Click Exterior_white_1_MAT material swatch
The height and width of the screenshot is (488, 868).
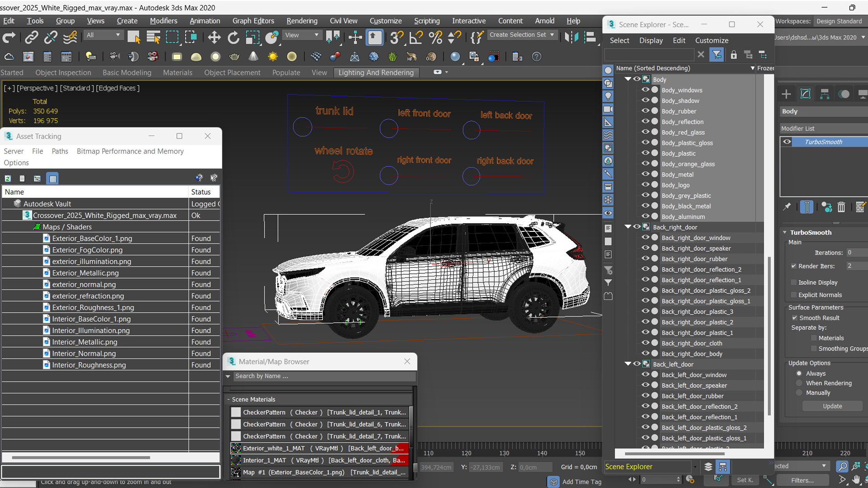(236, 448)
